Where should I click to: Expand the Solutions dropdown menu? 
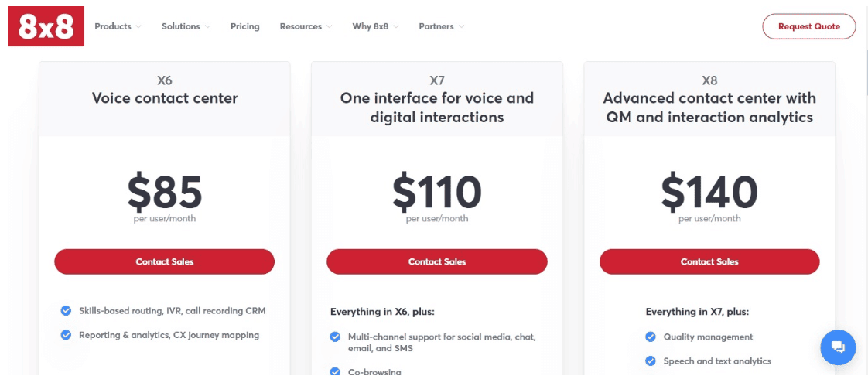[186, 26]
